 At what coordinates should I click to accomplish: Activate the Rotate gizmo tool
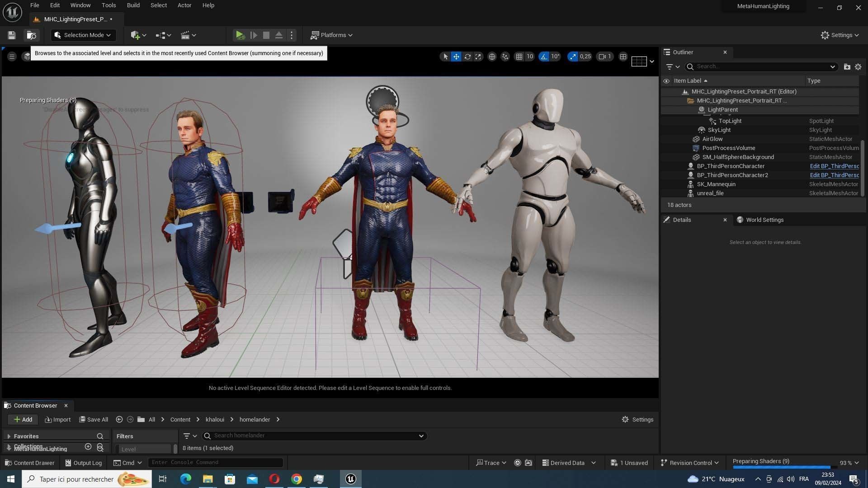[467, 56]
